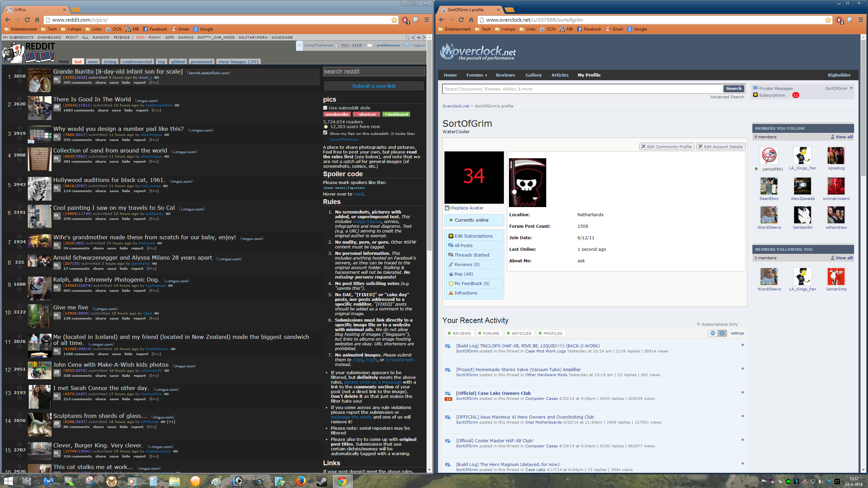Click search reddit input field
The image size is (868, 488).
coord(374,72)
